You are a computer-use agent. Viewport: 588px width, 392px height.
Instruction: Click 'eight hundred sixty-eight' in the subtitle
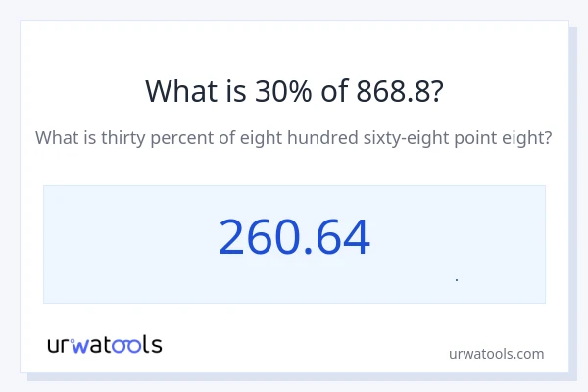(342, 138)
